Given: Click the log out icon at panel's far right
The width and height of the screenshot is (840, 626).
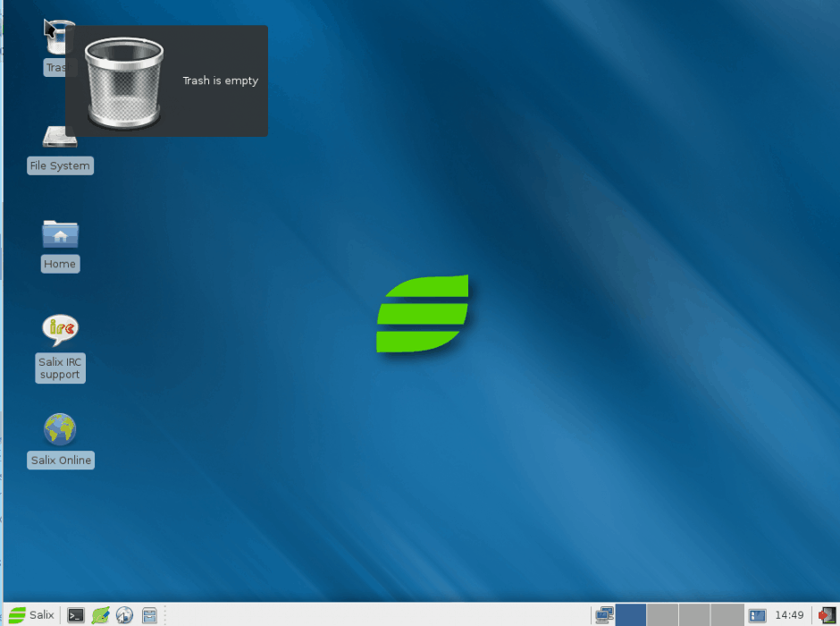Looking at the screenshot, I should pyautogui.click(x=827, y=615).
